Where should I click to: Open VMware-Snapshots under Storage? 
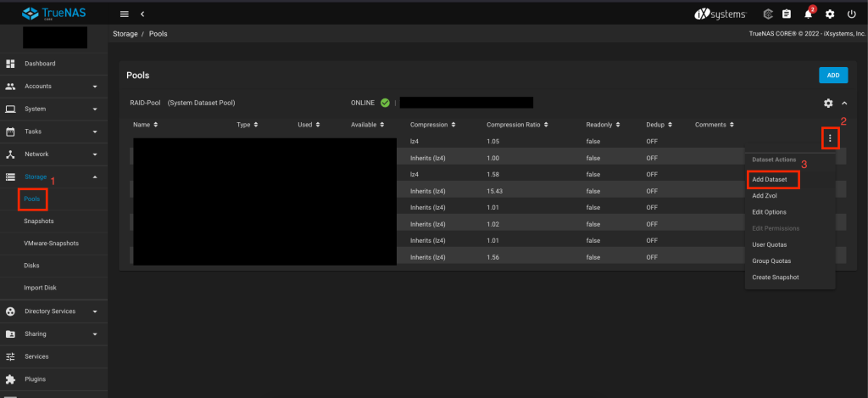[52, 244]
